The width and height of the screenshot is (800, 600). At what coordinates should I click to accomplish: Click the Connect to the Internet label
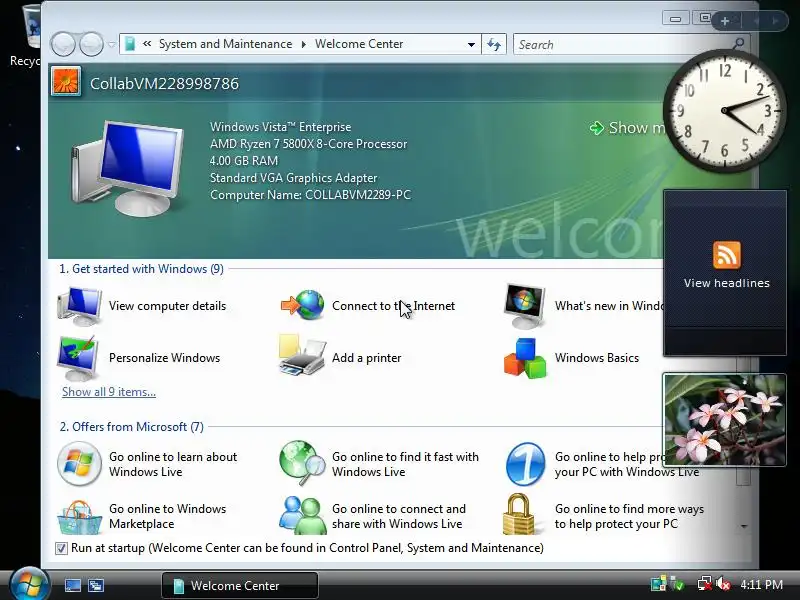393,306
